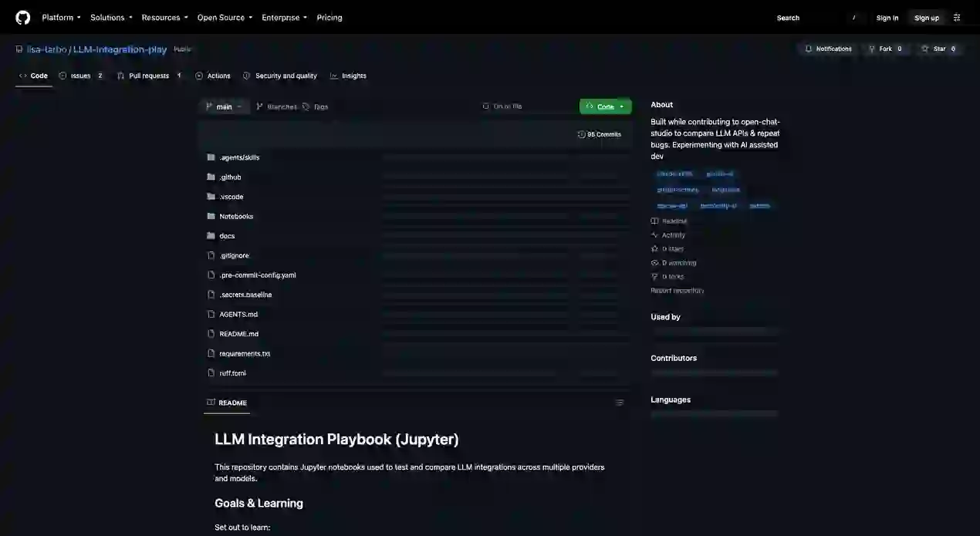Click the Languages heading
The image size is (980, 536).
coord(671,400)
